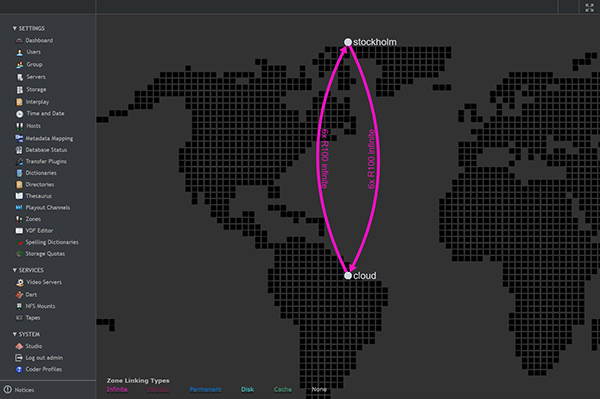The height and width of the screenshot is (399, 600).
Task: Open the Video Servers service
Action: click(x=44, y=282)
